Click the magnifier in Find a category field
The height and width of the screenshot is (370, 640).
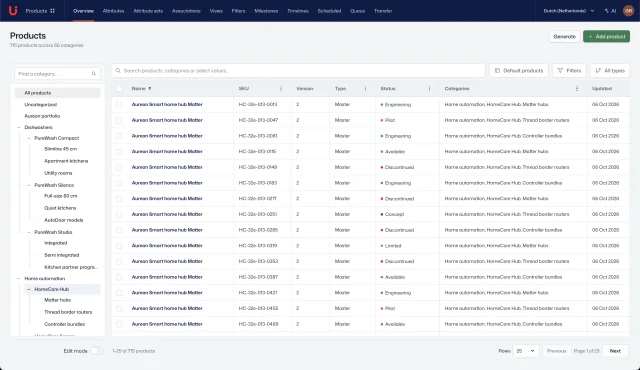[x=94, y=74]
